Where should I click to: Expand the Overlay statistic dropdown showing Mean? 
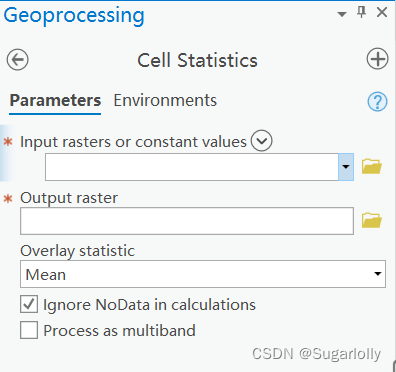203,274
